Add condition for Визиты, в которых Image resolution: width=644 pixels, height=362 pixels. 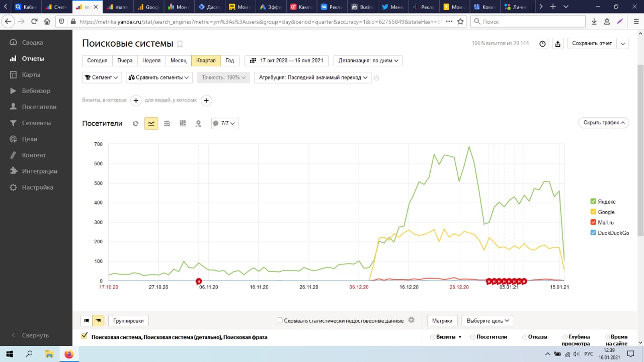point(136,101)
